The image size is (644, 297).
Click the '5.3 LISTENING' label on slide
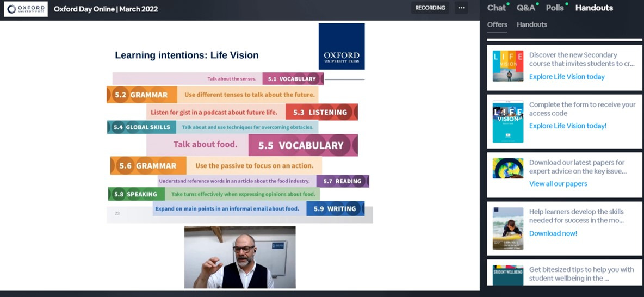[x=321, y=112]
